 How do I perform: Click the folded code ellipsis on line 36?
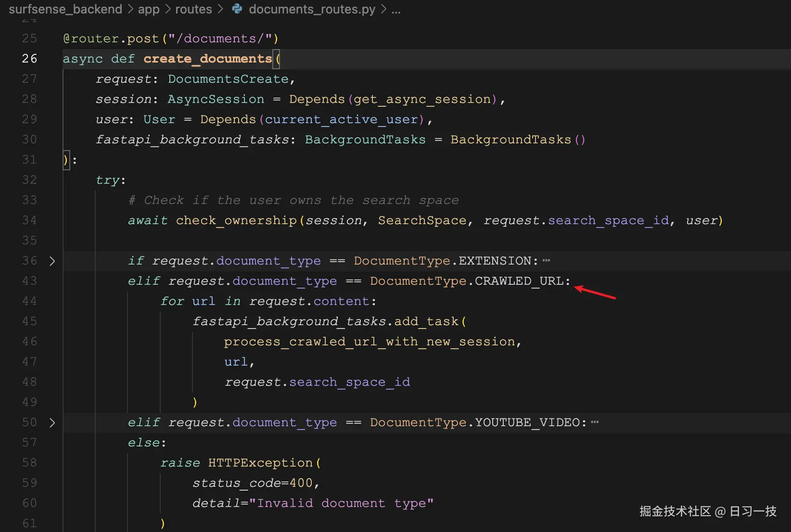click(x=547, y=260)
